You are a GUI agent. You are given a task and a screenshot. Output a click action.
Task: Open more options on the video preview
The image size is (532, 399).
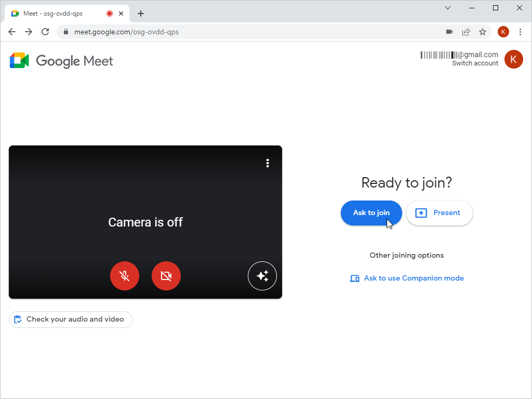(x=268, y=163)
